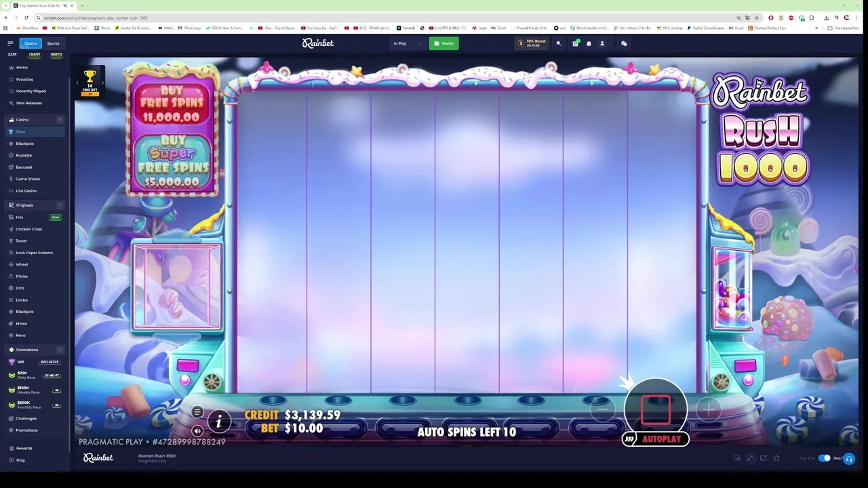Decrease bet with minus button
Image resolution: width=868 pixels, height=488 pixels.
point(602,409)
